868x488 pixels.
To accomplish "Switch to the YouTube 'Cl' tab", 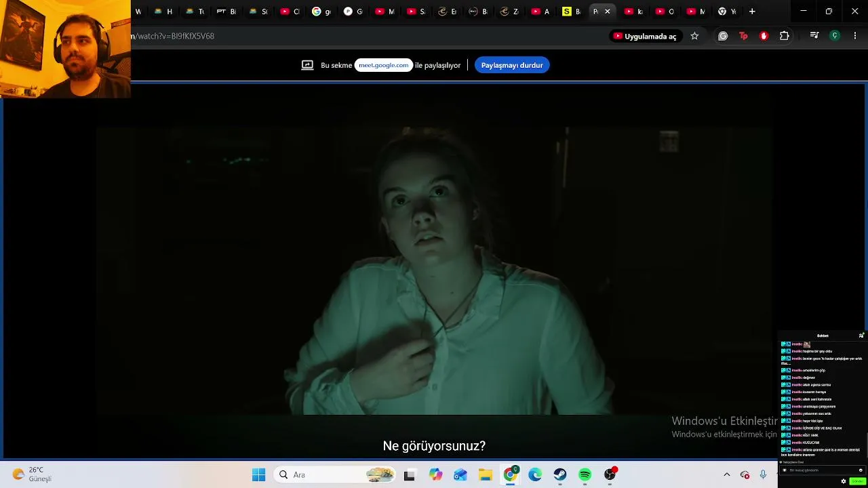I will pyautogui.click(x=290, y=12).
